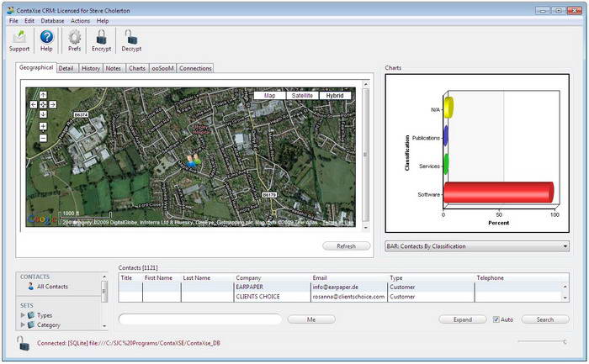Viewport: 589px width, 364px height.
Task: Open the Edit menu
Action: pyautogui.click(x=29, y=21)
